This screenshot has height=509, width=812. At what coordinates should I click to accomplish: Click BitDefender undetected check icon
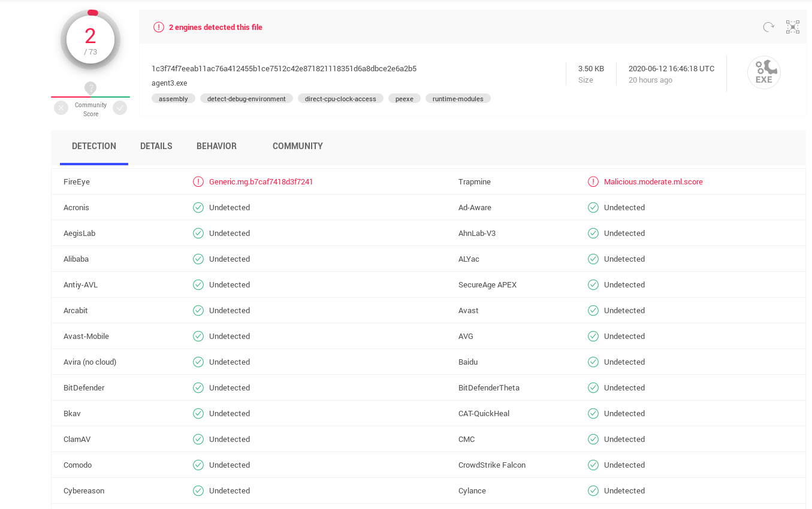pos(198,387)
